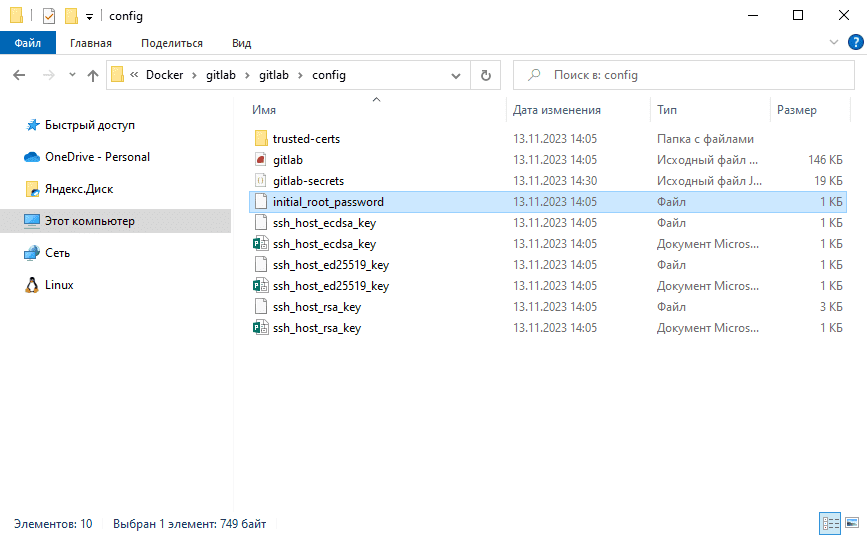Select the initial_root_password file
Screen dimensions: 867x535
coord(548,202)
